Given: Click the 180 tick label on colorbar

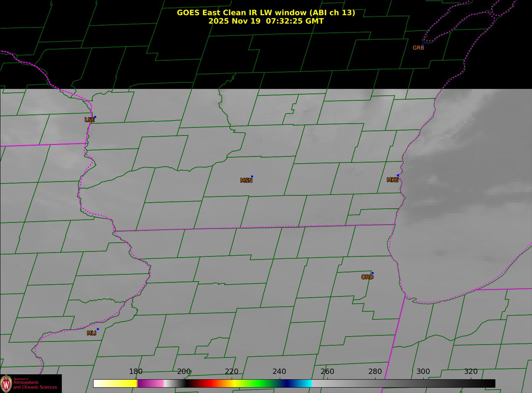Looking at the screenshot, I should point(135,372).
